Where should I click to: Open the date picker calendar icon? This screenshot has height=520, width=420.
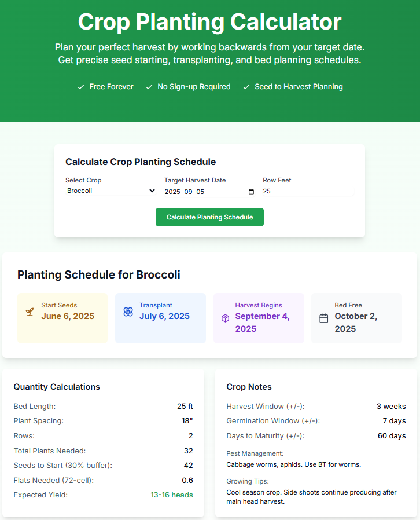[x=251, y=192]
